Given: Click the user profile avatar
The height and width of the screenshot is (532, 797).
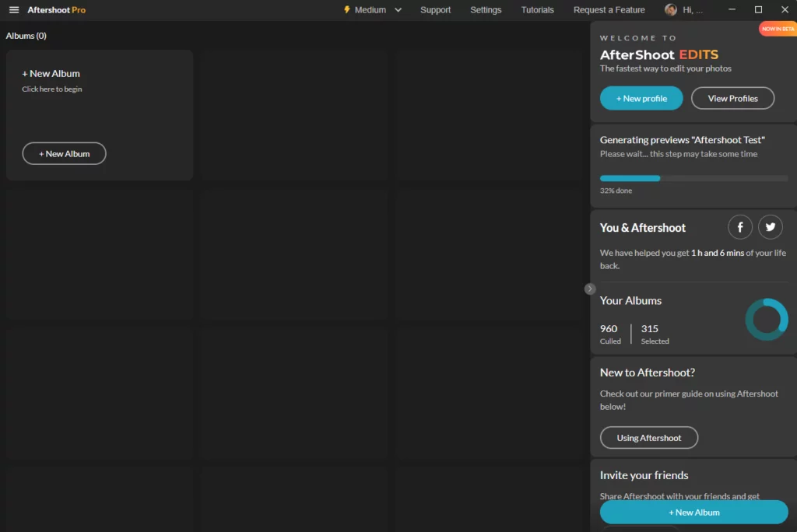Looking at the screenshot, I should (671, 9).
